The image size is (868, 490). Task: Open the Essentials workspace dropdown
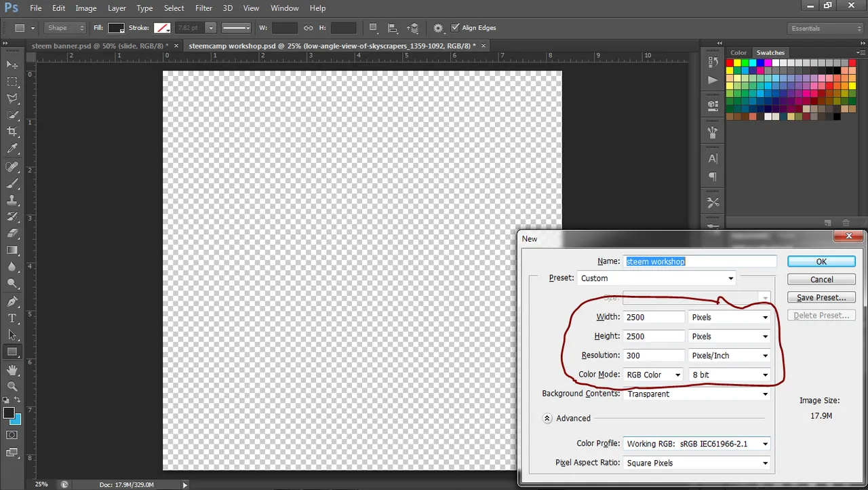pyautogui.click(x=826, y=29)
